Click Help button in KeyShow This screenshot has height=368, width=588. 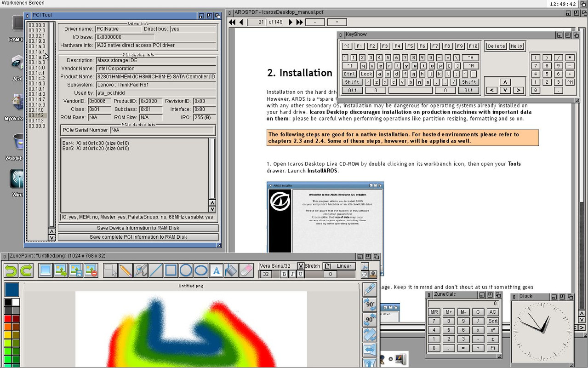pos(517,46)
